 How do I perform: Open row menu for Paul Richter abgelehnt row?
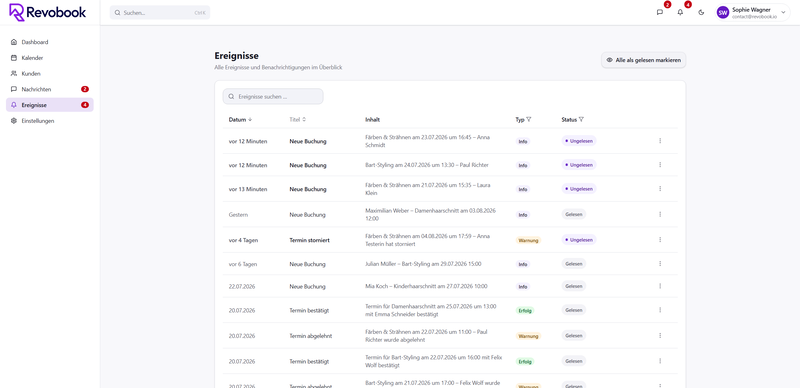click(660, 335)
